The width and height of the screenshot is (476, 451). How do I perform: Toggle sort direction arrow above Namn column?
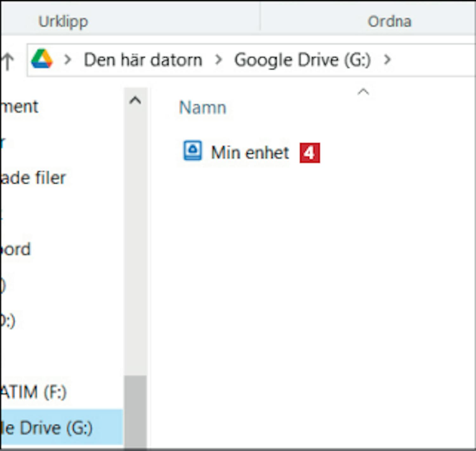tap(363, 92)
